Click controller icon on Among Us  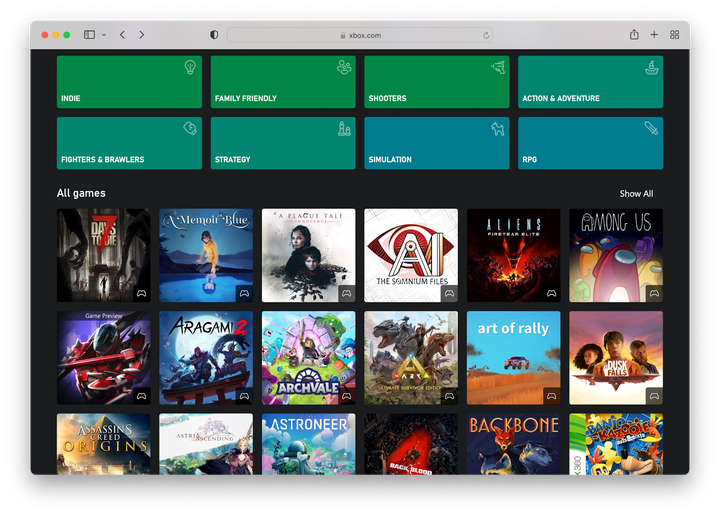(x=654, y=293)
